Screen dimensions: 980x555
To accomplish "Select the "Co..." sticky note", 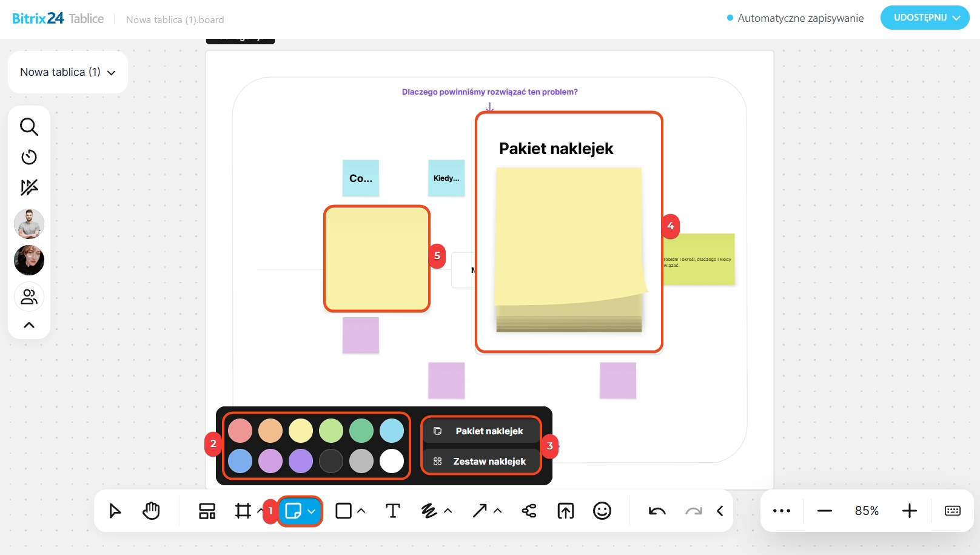I will click(x=361, y=178).
